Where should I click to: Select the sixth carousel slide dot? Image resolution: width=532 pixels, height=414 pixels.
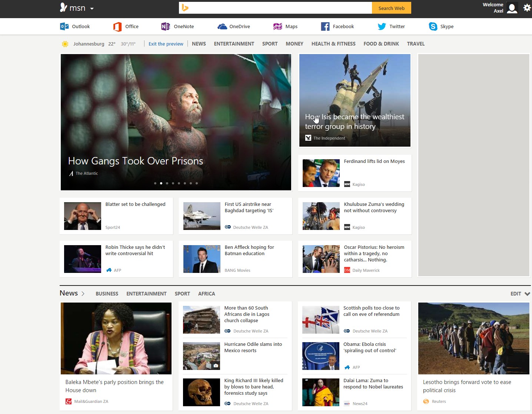pyautogui.click(x=185, y=183)
